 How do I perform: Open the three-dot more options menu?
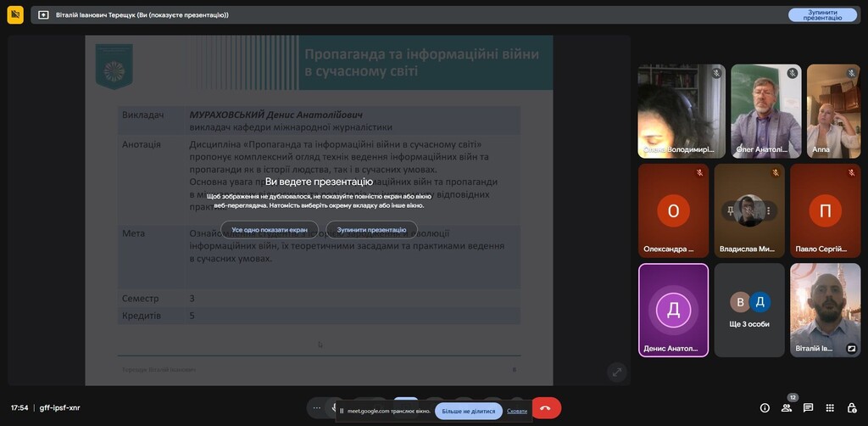[x=317, y=407]
